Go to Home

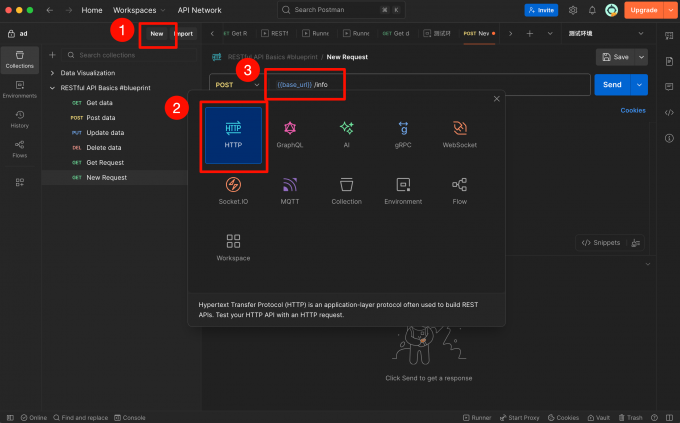[x=92, y=10]
